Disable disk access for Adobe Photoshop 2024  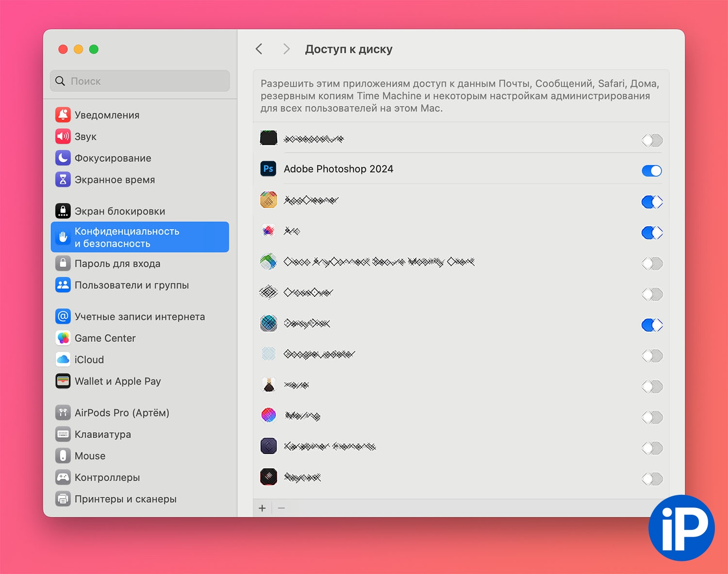[651, 170]
